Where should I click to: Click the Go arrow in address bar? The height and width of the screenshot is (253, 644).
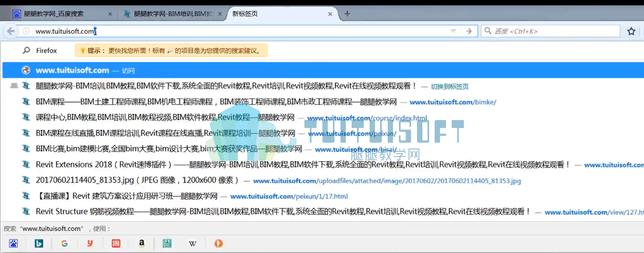[x=469, y=31]
